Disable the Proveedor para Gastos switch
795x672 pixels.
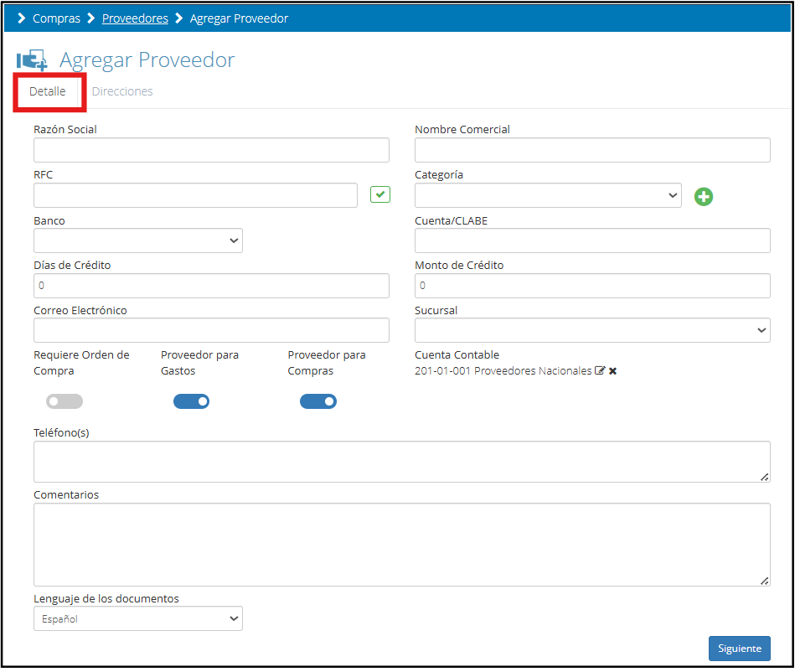[192, 401]
